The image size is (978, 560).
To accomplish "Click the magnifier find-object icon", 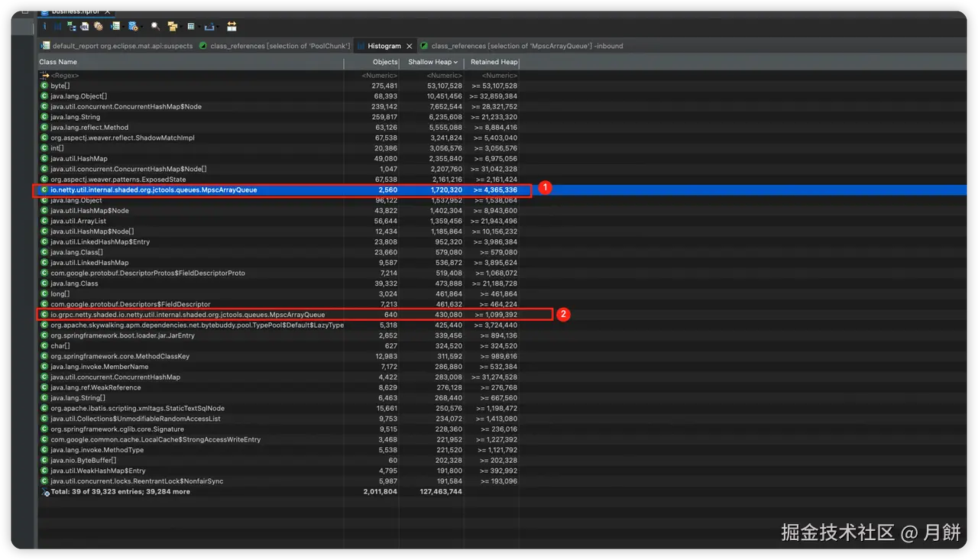I will point(155,26).
